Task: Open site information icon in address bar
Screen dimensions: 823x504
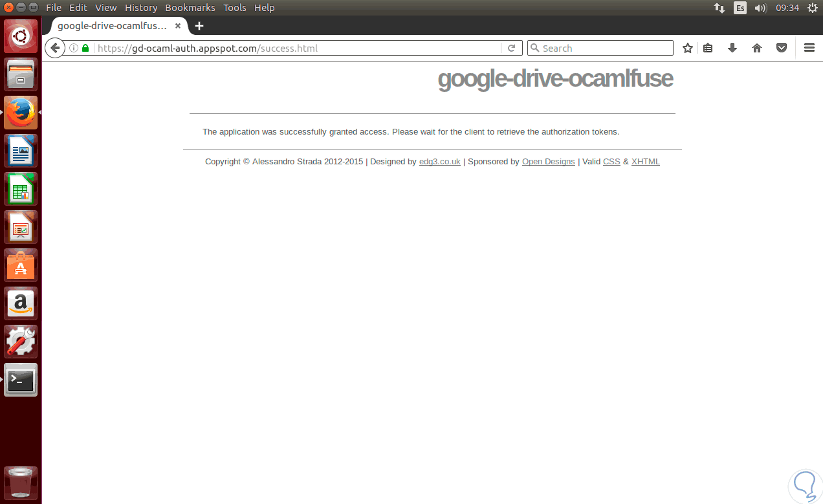Action: coord(74,49)
